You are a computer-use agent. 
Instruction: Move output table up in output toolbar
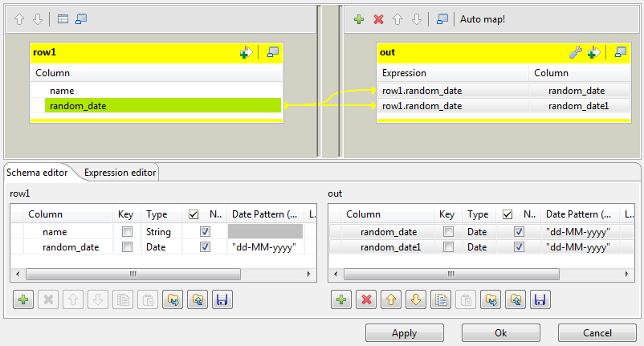pyautogui.click(x=397, y=19)
